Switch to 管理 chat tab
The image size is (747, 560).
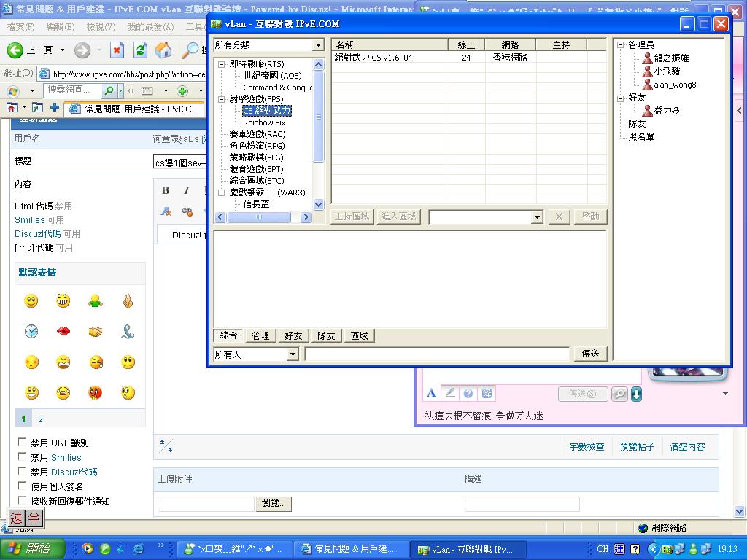pyautogui.click(x=260, y=335)
